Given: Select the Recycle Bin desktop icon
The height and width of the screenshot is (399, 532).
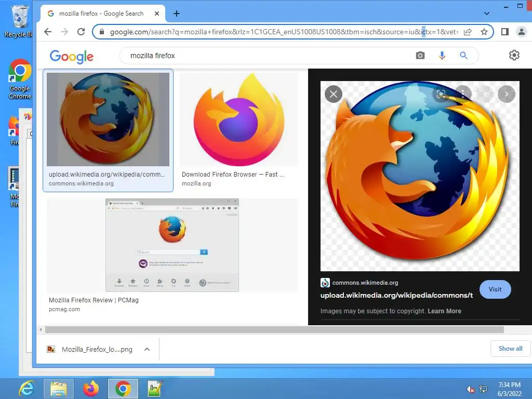Looking at the screenshot, I should [x=19, y=21].
